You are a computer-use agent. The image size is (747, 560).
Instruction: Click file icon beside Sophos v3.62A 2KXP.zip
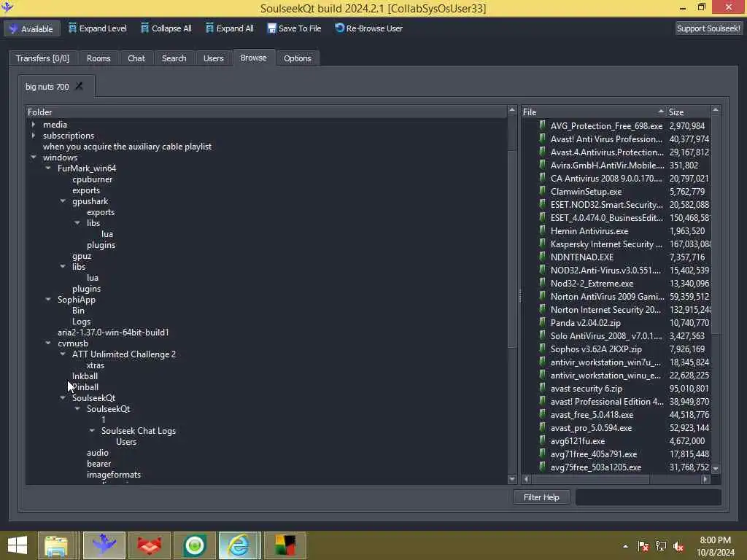coord(542,349)
